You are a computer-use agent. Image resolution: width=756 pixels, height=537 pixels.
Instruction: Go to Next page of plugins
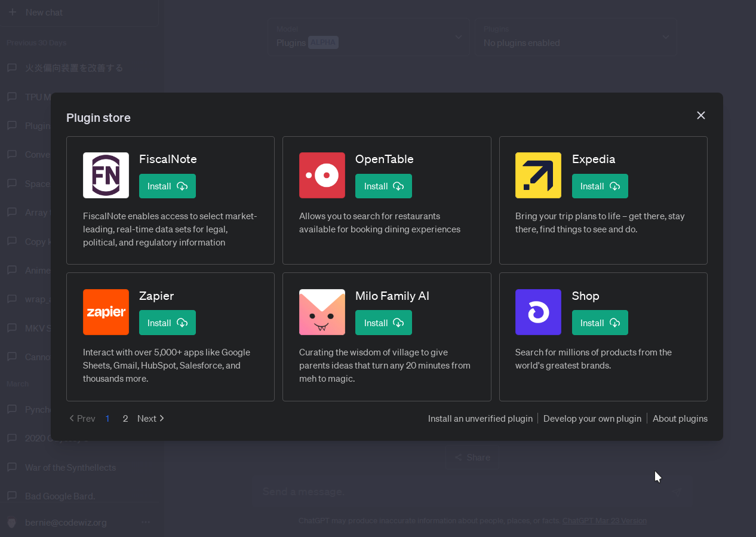pos(150,419)
